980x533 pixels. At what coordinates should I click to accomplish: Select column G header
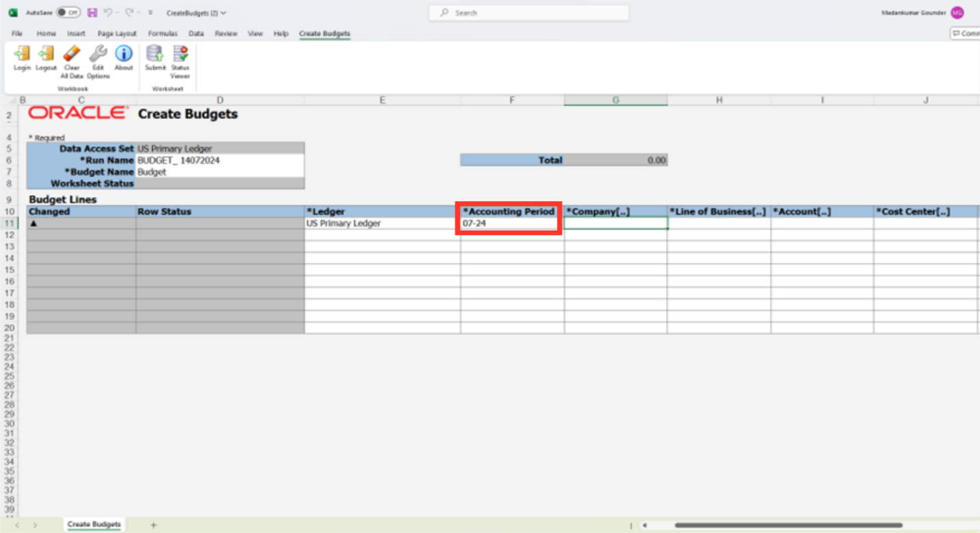point(615,101)
